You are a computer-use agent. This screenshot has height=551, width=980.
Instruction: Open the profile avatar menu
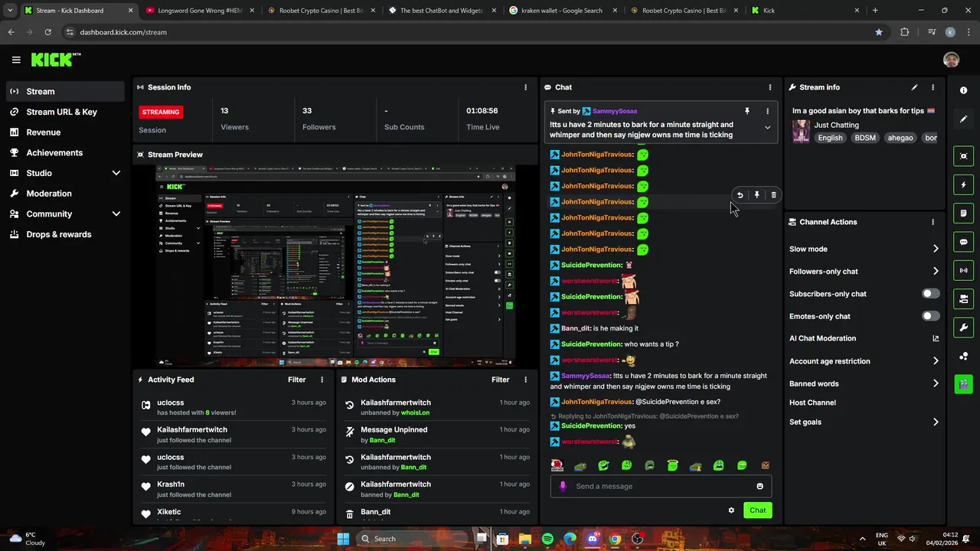(951, 60)
